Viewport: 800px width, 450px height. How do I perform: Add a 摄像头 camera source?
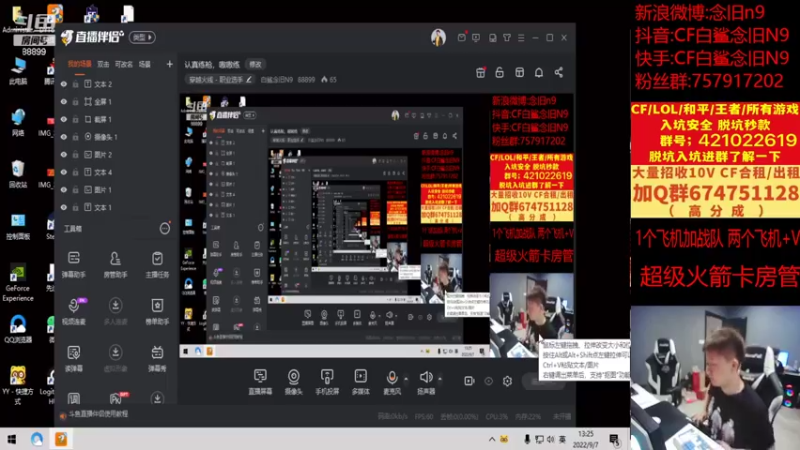pyautogui.click(x=293, y=382)
